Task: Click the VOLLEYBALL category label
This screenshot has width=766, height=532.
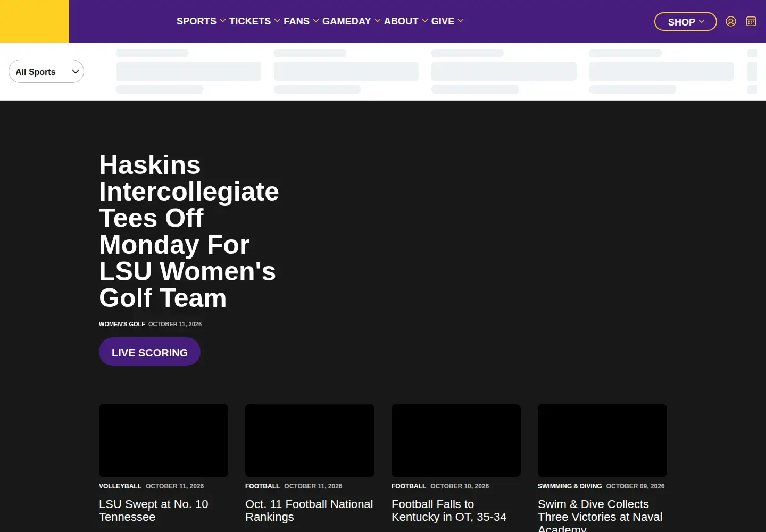Action: [120, 486]
